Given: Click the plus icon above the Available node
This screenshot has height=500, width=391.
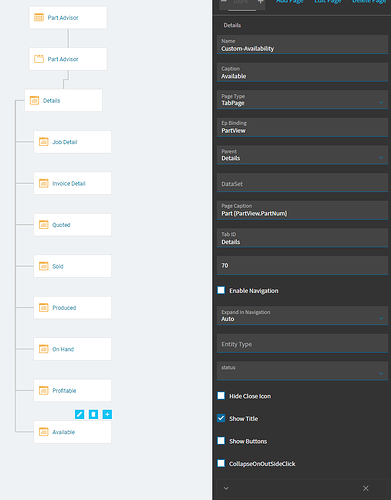Looking at the screenshot, I should (x=107, y=414).
